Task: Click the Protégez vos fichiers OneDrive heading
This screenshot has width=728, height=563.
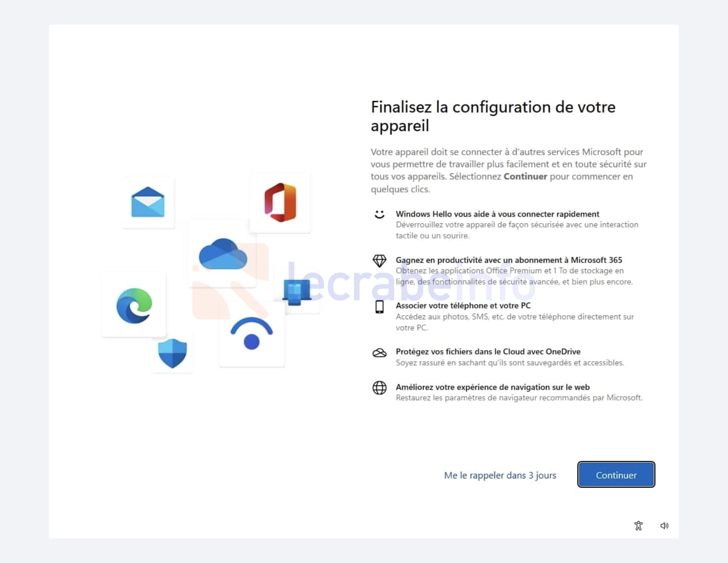Action: click(488, 352)
